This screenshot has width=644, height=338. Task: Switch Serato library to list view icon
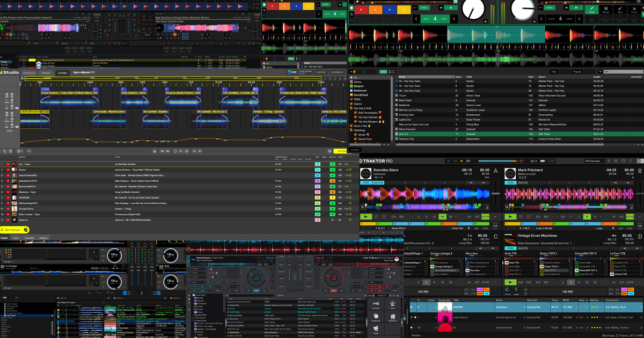click(x=392, y=72)
